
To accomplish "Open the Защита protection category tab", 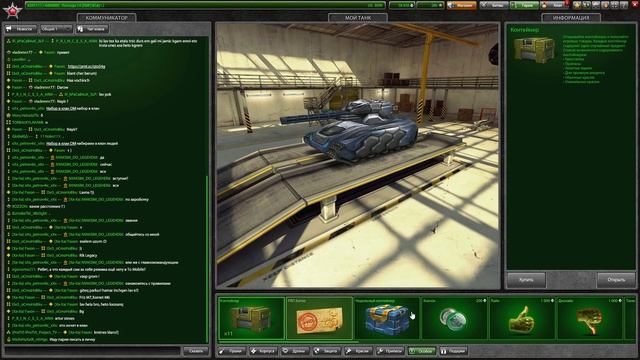I will 326,351.
